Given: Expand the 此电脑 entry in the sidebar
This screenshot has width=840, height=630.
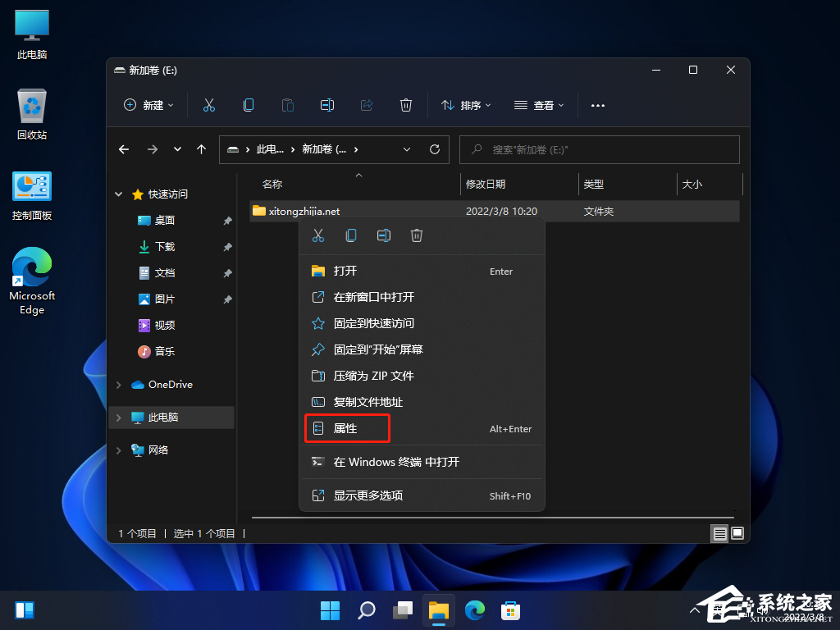Looking at the screenshot, I should tap(118, 417).
